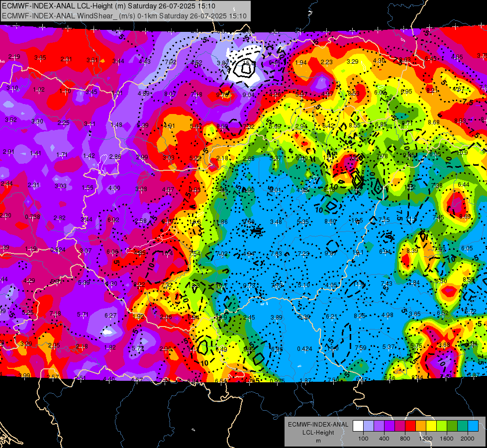This screenshot has width=487, height=448.
Task: Click the wind shear value 0.738
Action: (32, 217)
